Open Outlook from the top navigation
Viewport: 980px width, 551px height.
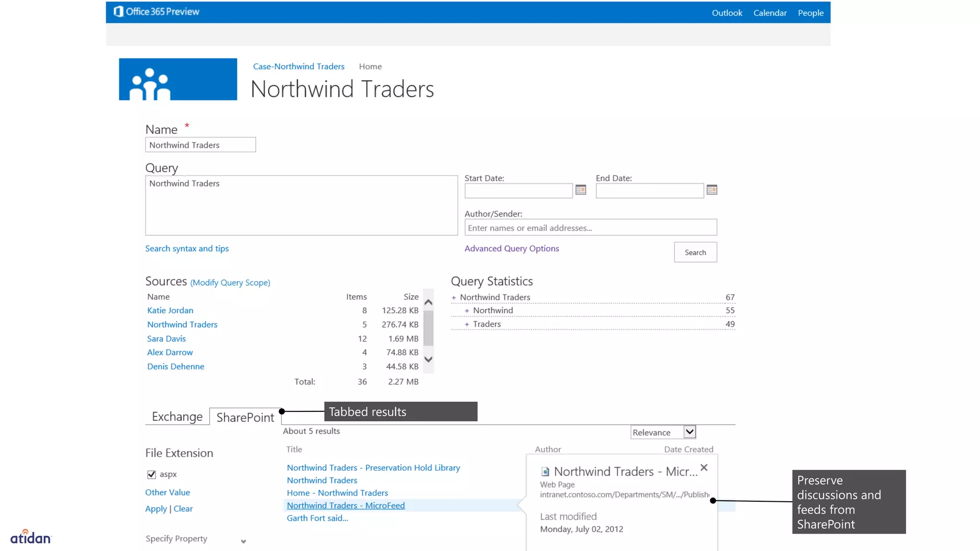727,13
